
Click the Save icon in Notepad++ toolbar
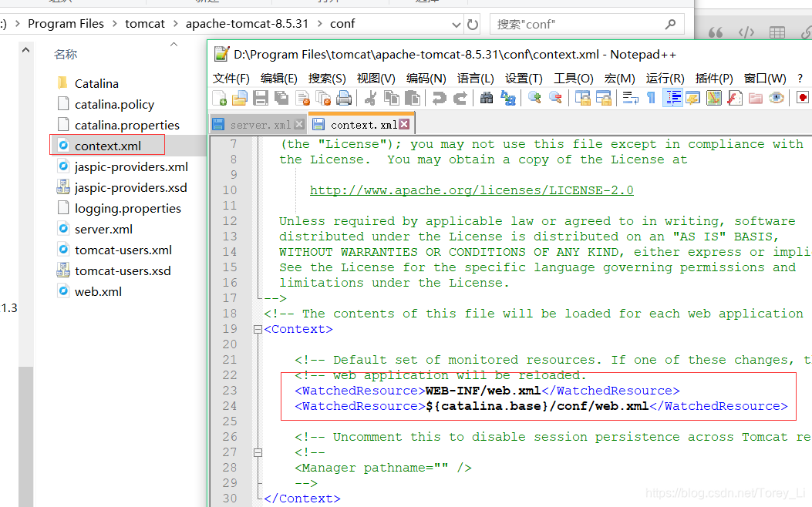pyautogui.click(x=260, y=98)
